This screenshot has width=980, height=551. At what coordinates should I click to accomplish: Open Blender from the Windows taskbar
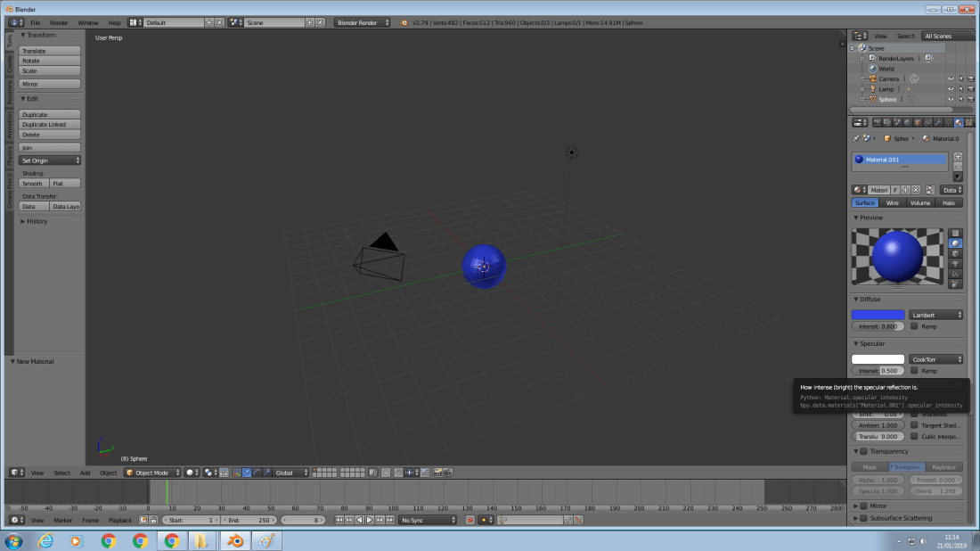point(234,540)
